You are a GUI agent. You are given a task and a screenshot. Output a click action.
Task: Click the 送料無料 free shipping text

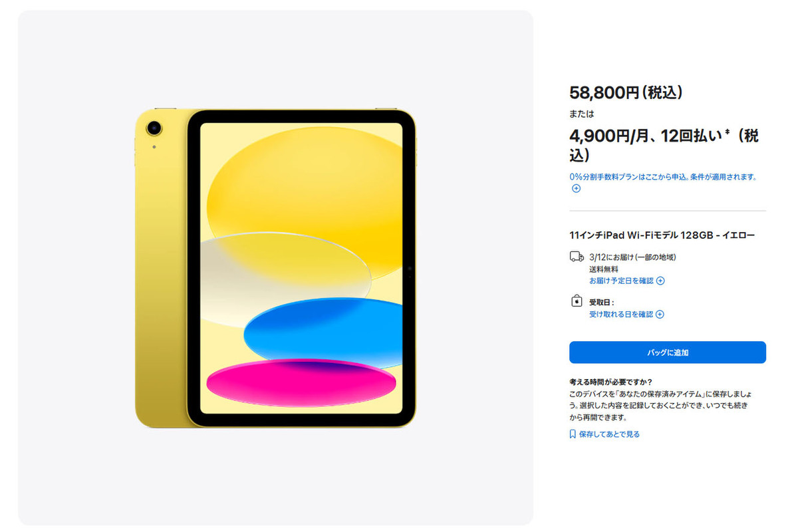(604, 269)
